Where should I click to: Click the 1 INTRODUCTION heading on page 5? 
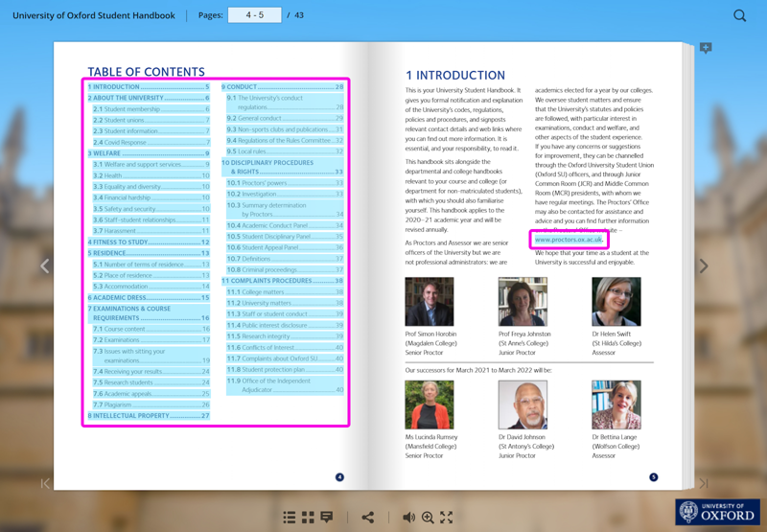tap(455, 76)
